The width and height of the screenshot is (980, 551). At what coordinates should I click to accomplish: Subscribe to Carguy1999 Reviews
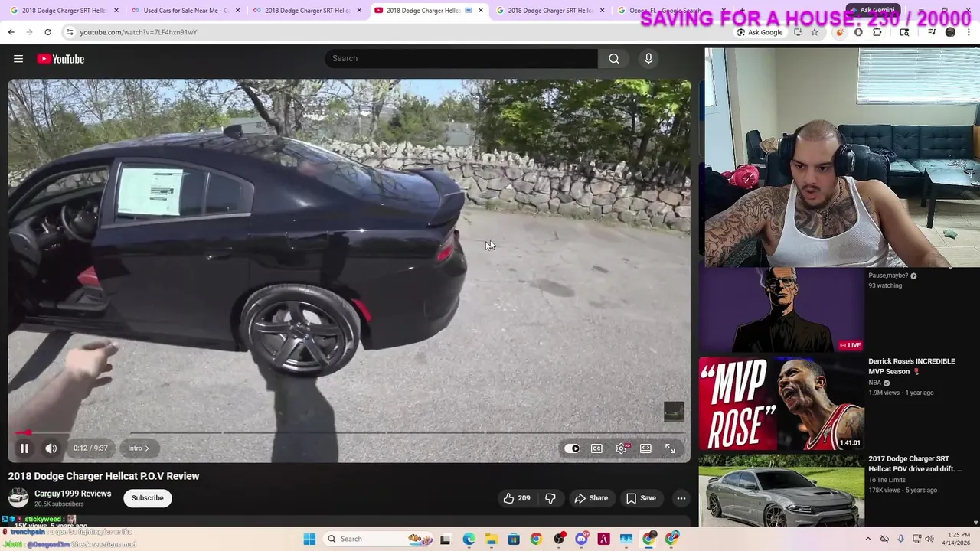pyautogui.click(x=147, y=498)
